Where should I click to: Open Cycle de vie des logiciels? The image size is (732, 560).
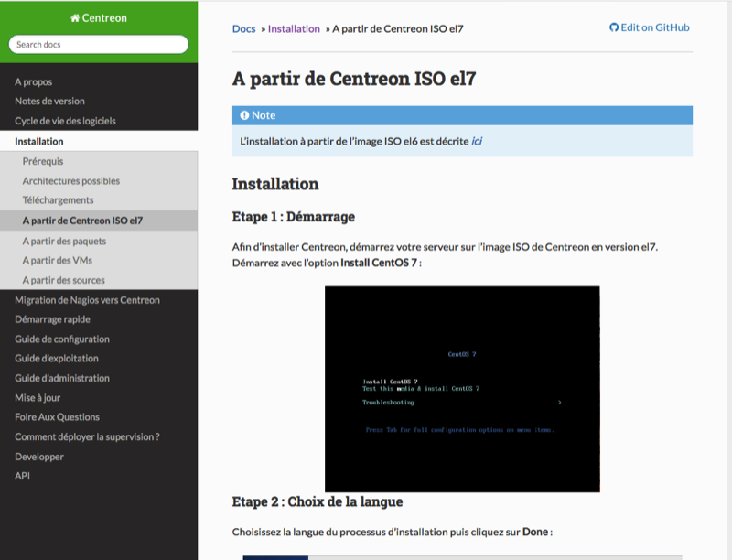point(65,121)
